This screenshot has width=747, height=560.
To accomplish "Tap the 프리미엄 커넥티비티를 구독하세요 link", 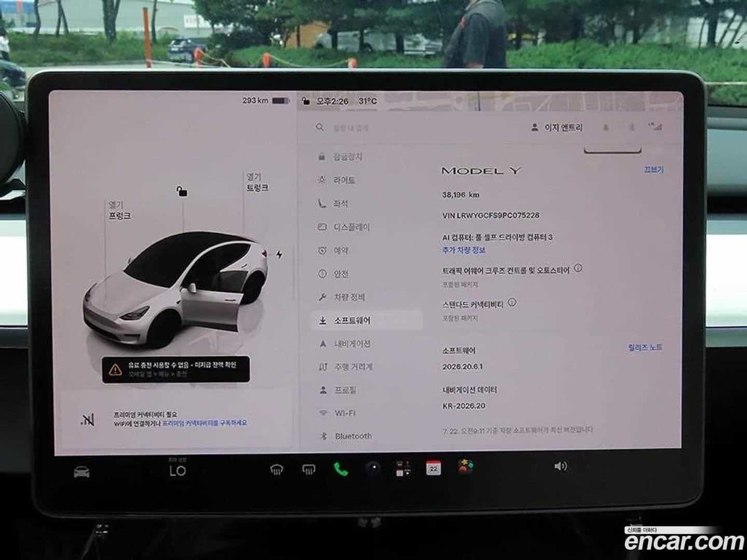I will click(204, 423).
